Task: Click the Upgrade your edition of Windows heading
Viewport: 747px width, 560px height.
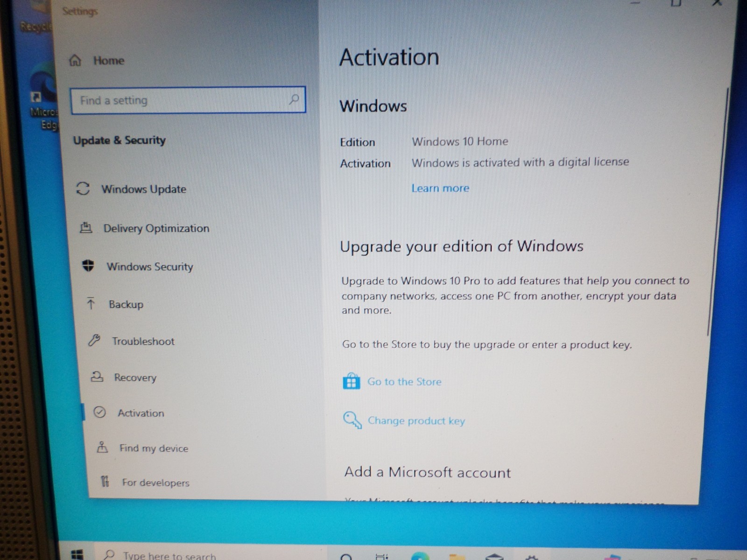Action: pyautogui.click(x=462, y=246)
